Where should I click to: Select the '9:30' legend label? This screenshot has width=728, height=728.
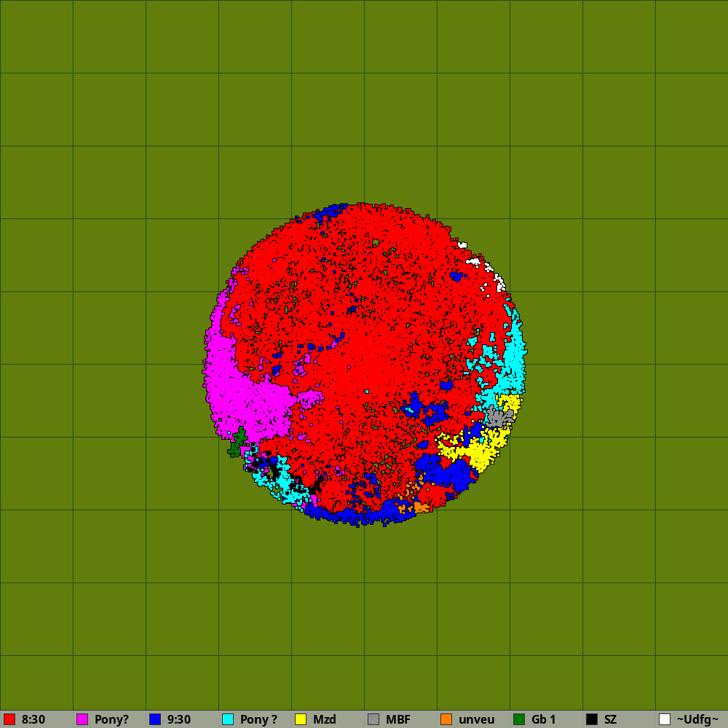pos(179,719)
